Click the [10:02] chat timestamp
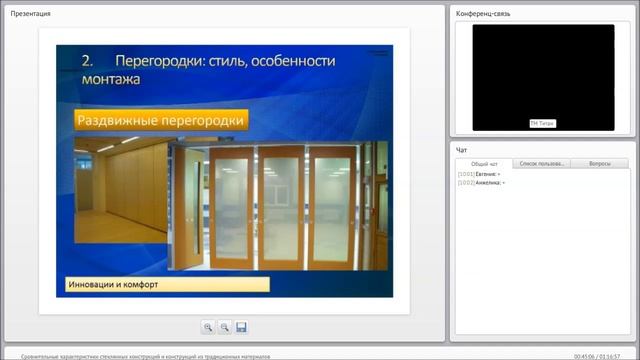The image size is (640, 360). (x=466, y=183)
